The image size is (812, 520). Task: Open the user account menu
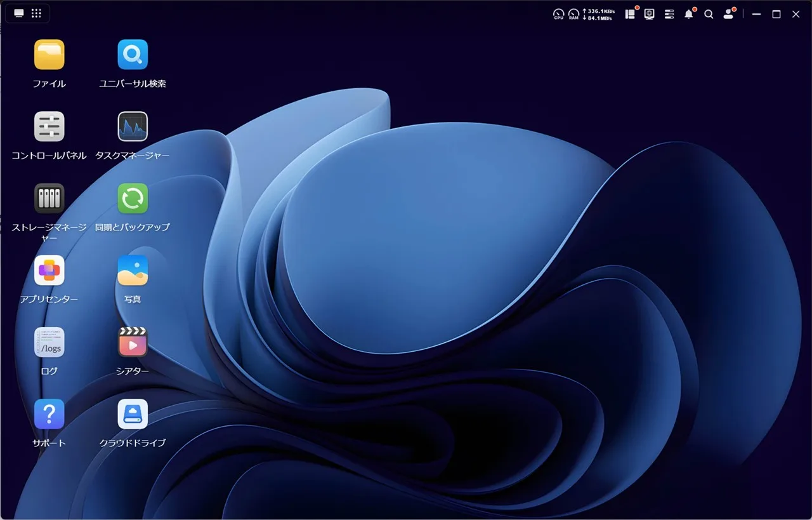(x=729, y=14)
